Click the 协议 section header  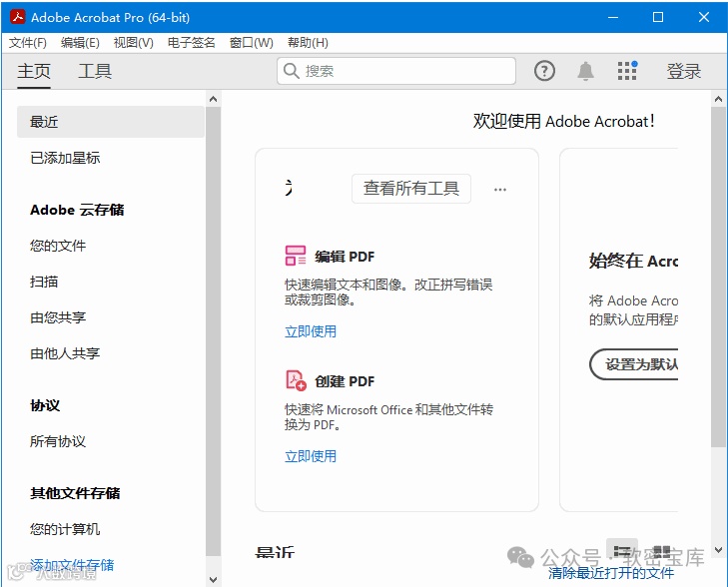45,405
